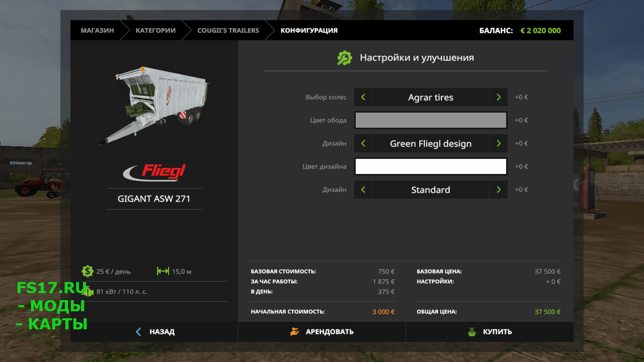Click the Цвет дизайна label
644x362 pixels.
tap(325, 166)
